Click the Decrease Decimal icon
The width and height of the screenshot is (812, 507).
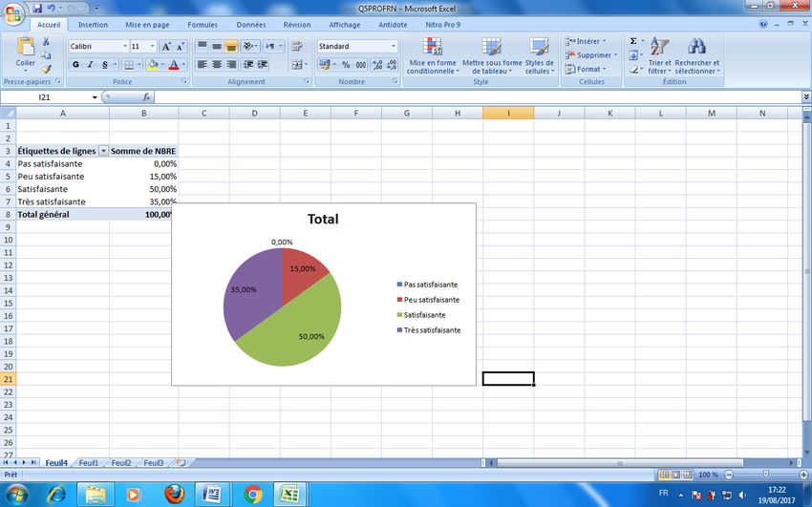point(392,65)
